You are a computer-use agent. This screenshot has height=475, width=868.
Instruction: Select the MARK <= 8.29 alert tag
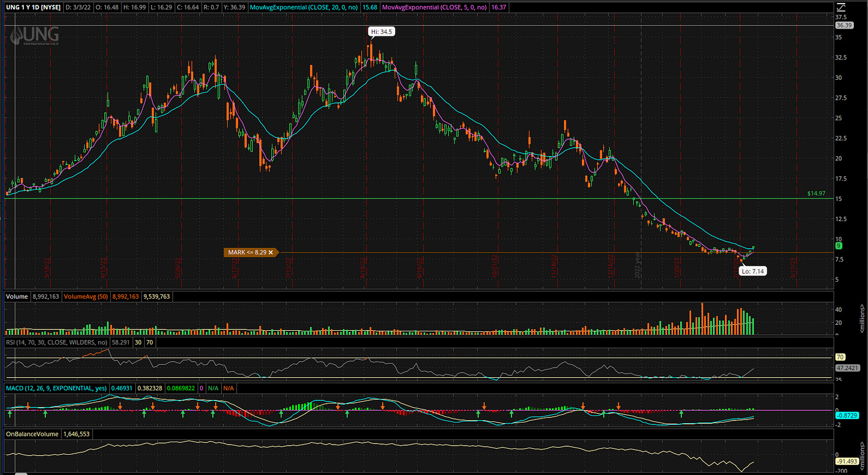tap(251, 252)
